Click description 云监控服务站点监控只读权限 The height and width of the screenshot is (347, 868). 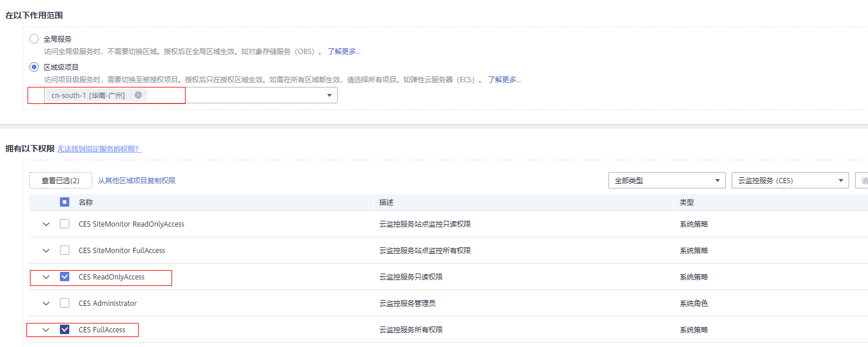tap(425, 224)
